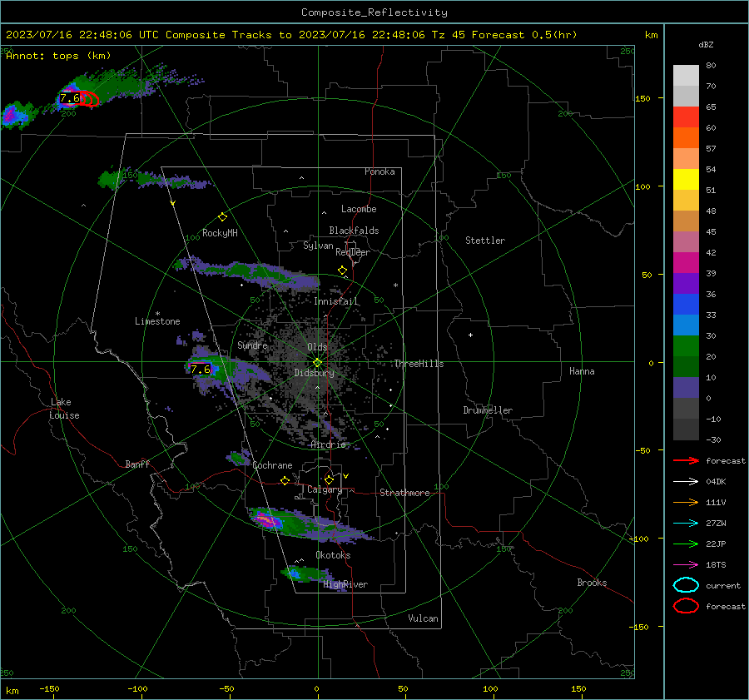Click the Banff label
Image resolution: width=749 pixels, height=700 pixels.
pyautogui.click(x=137, y=464)
